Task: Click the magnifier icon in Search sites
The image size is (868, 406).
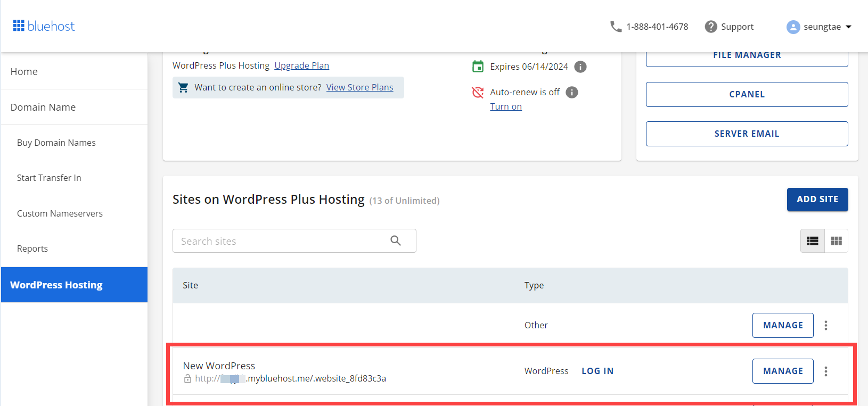Action: (396, 241)
